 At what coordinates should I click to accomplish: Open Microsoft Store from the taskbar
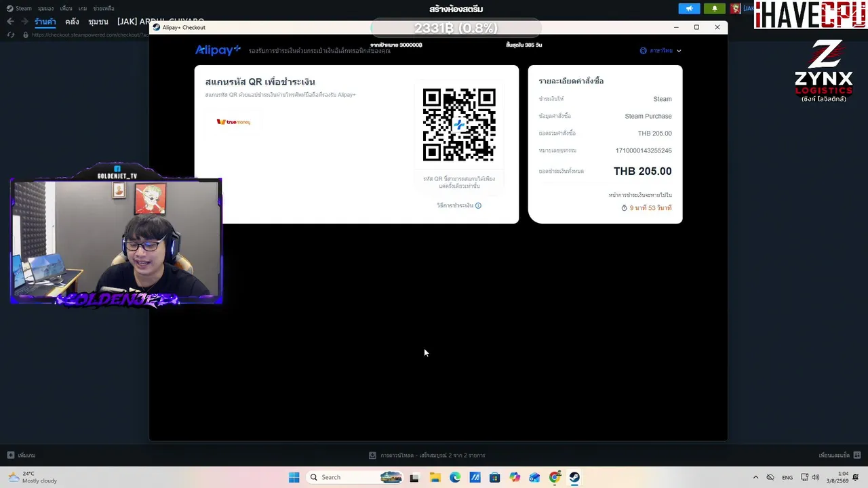(x=494, y=477)
